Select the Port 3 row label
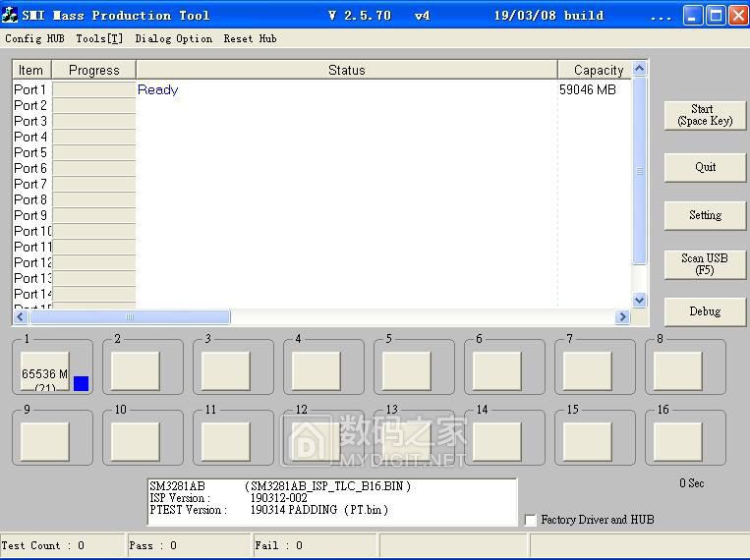The image size is (750, 560). pyautogui.click(x=30, y=121)
